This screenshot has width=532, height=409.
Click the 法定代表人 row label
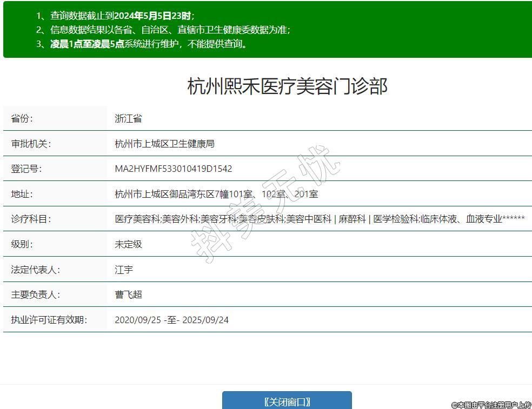(35, 270)
